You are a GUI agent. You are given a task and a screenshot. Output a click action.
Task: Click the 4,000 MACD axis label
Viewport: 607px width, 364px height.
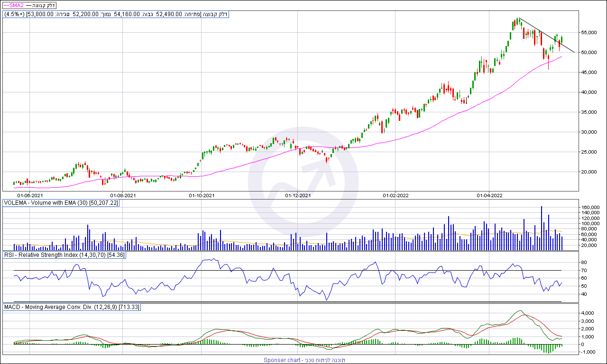588,313
